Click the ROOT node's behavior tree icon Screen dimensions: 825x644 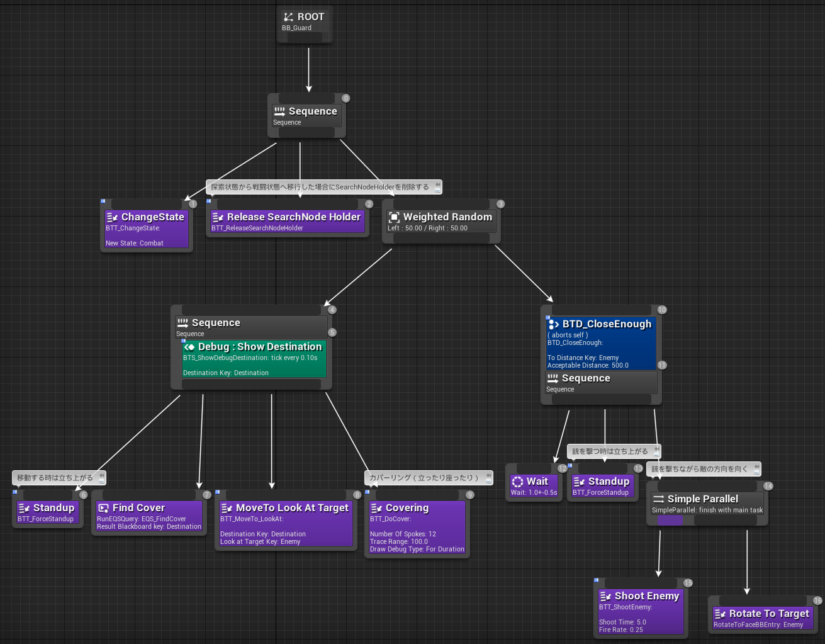click(x=289, y=16)
